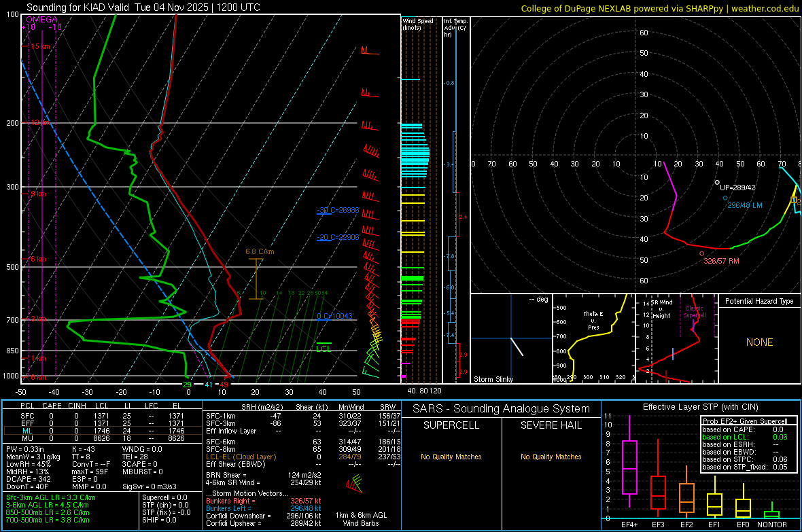Click the green 'based on LCL:' row
Image resolution: width=802 pixels, height=532 pixels.
tap(745, 437)
